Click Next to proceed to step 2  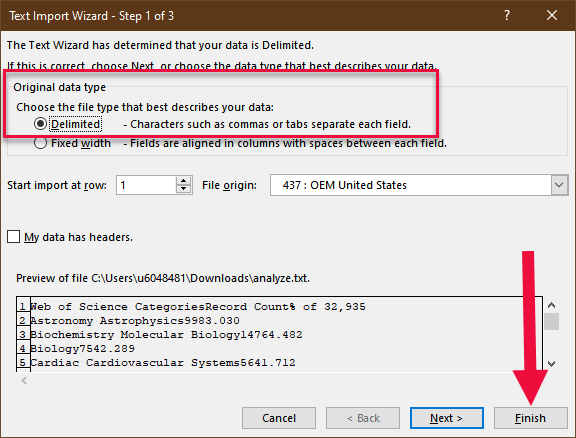click(447, 418)
